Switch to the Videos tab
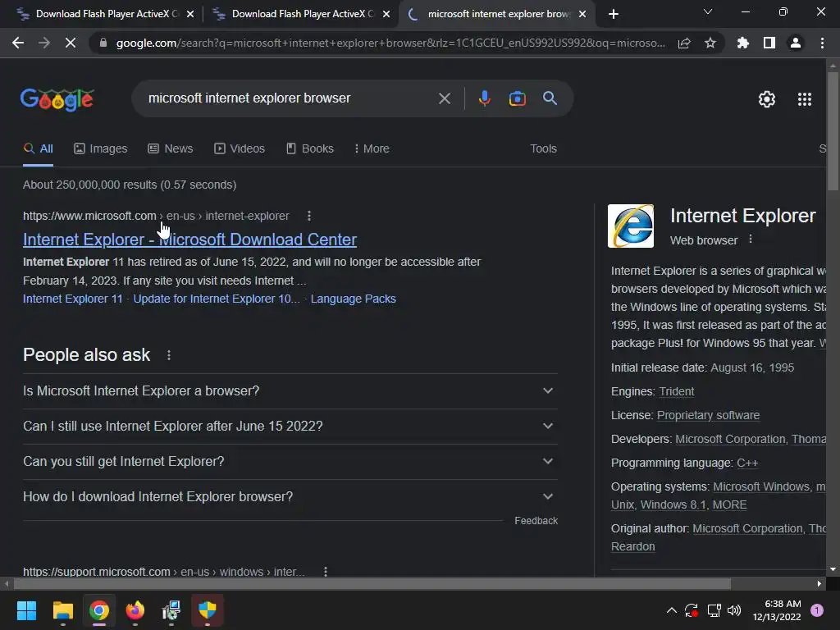The width and height of the screenshot is (840, 630). click(x=240, y=148)
